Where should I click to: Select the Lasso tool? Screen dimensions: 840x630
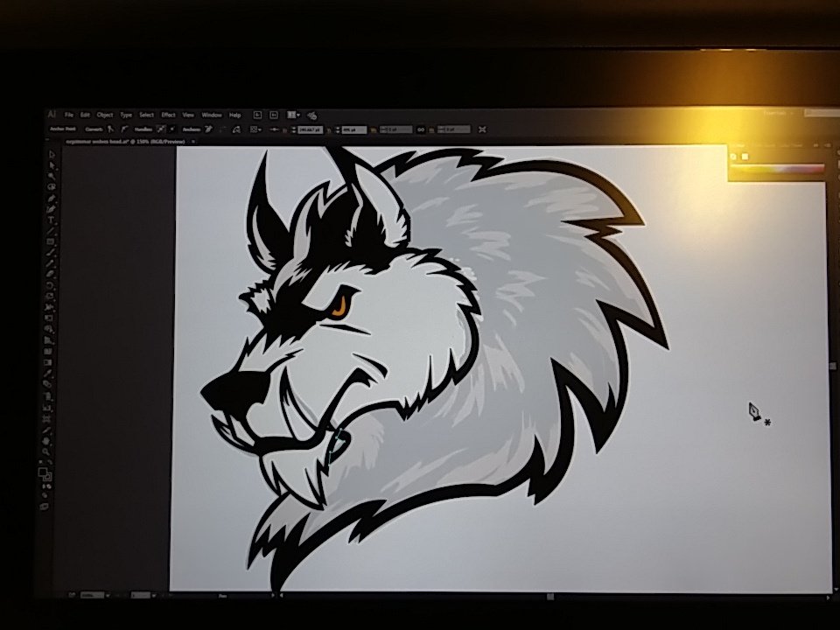click(x=52, y=187)
